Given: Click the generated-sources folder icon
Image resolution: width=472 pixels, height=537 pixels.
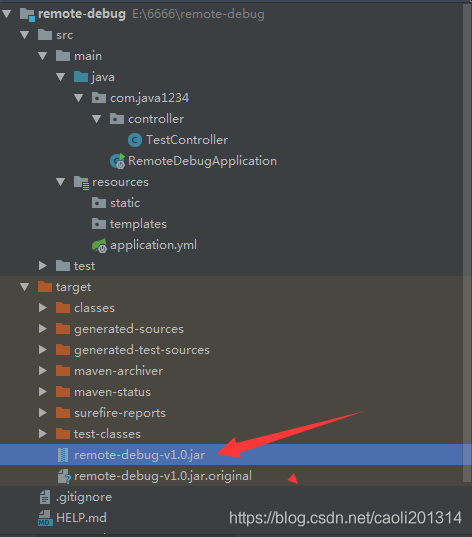Looking at the screenshot, I should [x=63, y=329].
